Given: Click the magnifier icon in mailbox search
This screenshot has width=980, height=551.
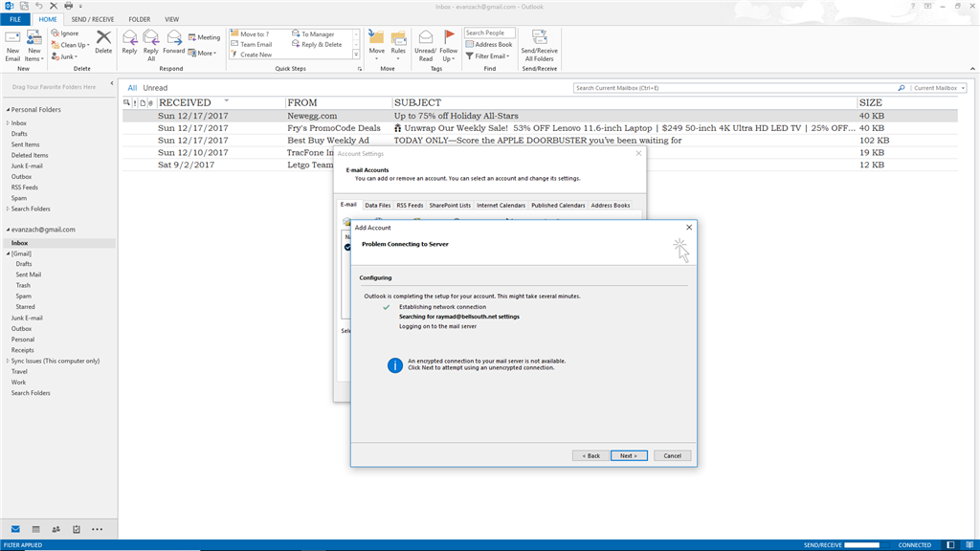Looking at the screenshot, I should tap(902, 88).
